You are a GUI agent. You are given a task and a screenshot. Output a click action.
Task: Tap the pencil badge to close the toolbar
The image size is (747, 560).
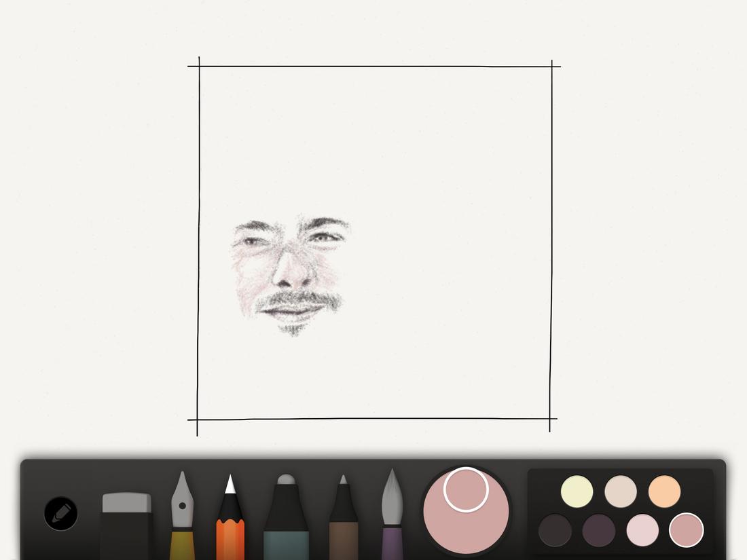[x=60, y=514]
